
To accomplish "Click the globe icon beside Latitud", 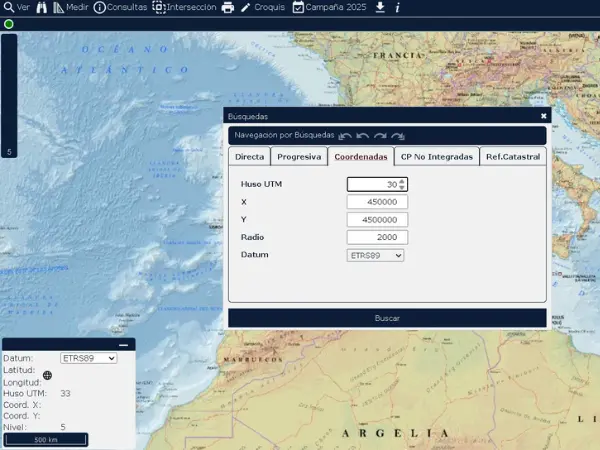I will click(48, 375).
